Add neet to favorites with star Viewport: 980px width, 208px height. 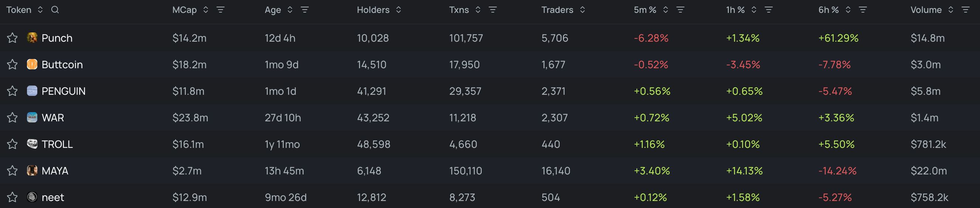tap(12, 197)
